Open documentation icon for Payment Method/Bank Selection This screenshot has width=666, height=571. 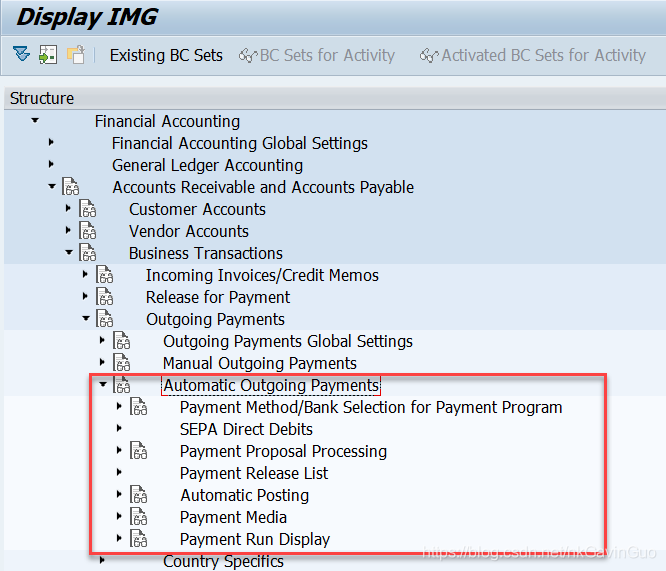click(138, 407)
